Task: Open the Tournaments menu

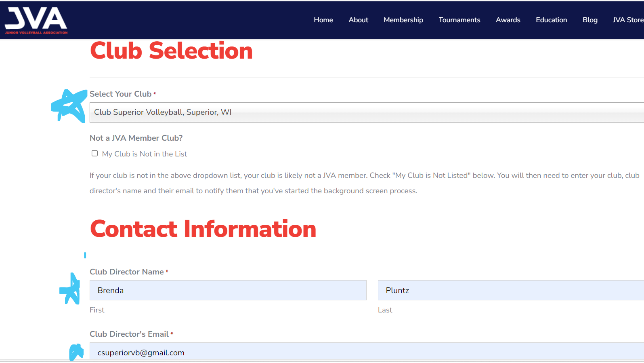Action: point(459,20)
